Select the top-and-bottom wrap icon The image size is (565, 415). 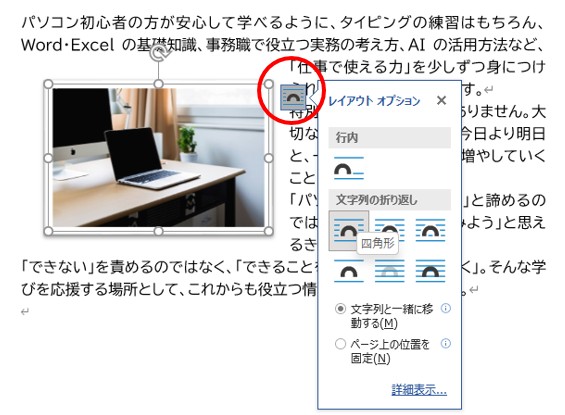click(x=349, y=271)
